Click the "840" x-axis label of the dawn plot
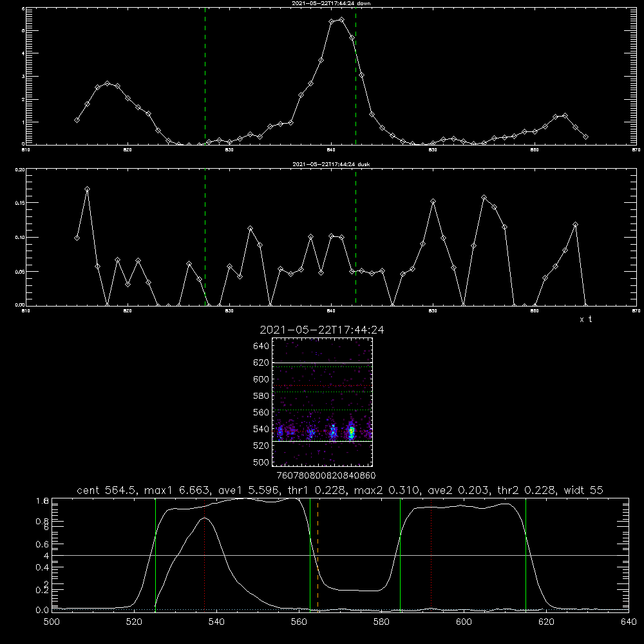The height and width of the screenshot is (644, 644). point(331,150)
